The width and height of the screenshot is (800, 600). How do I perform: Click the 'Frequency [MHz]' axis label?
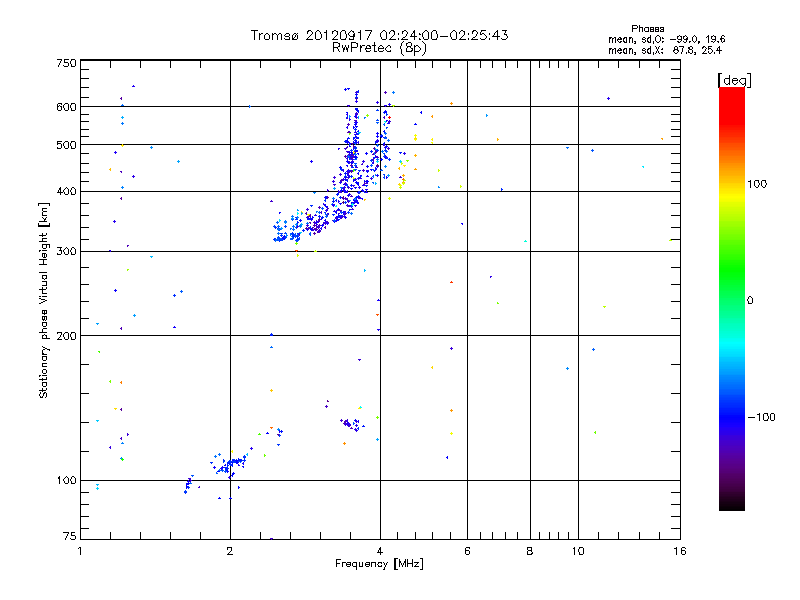click(x=379, y=564)
